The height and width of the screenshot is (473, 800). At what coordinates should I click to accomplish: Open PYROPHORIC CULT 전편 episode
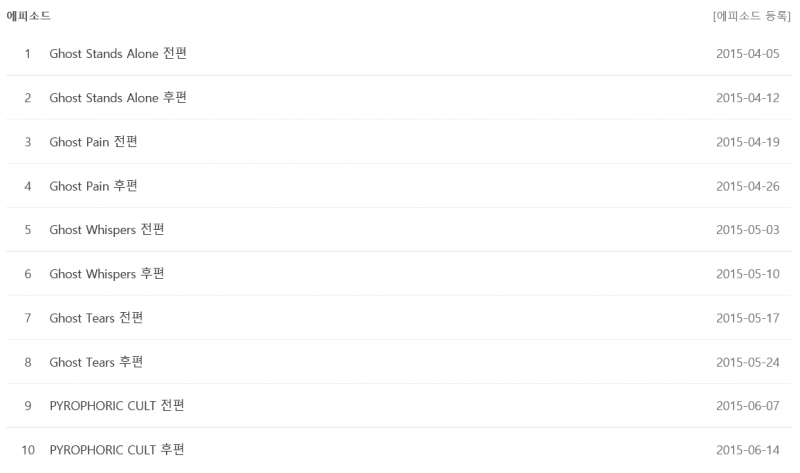[x=117, y=406]
